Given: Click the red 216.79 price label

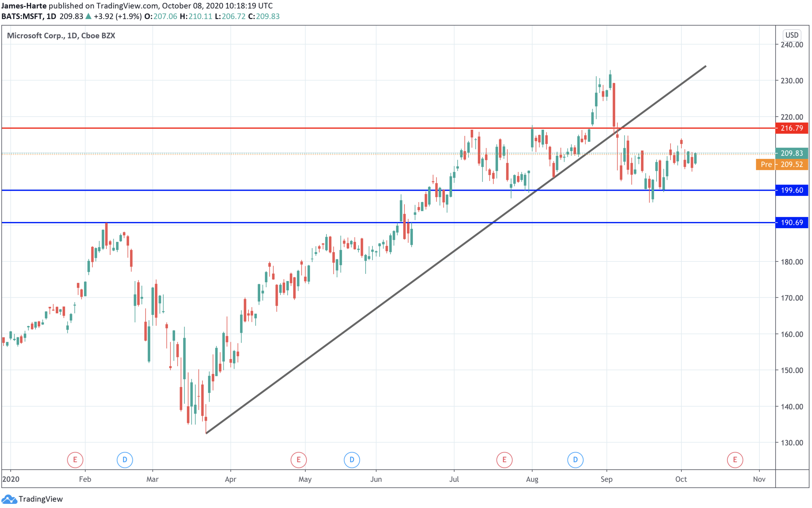Looking at the screenshot, I should [x=791, y=128].
